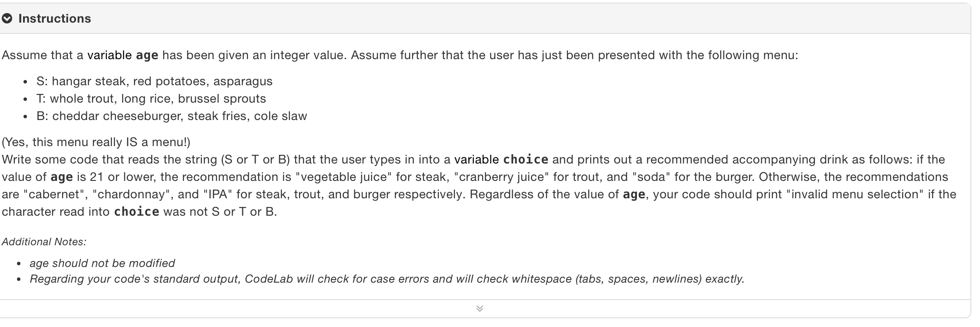Click "choice" in "character read into choice"
Image resolution: width=980 pixels, height=327 pixels.
coord(137,212)
